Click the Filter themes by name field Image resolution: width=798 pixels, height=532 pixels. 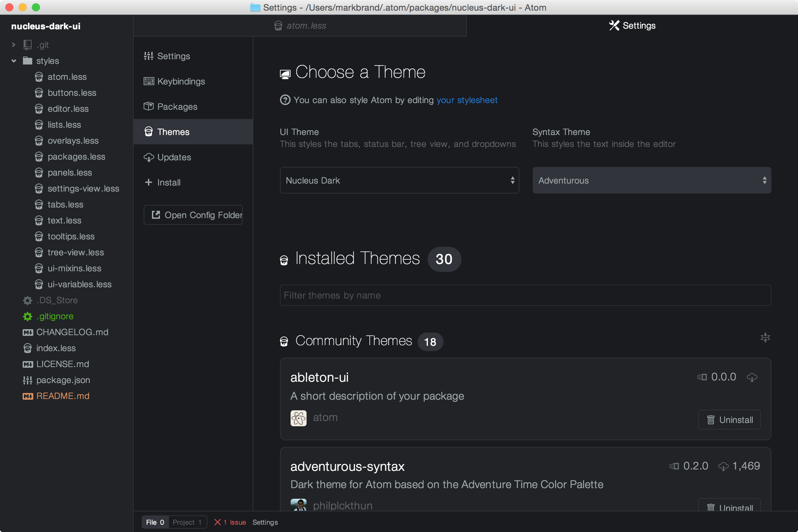click(x=525, y=295)
